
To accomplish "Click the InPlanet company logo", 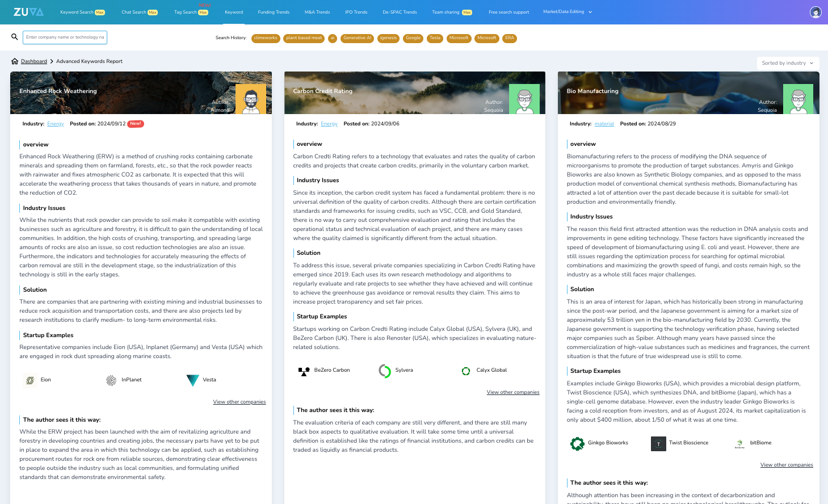I will 111,380.
